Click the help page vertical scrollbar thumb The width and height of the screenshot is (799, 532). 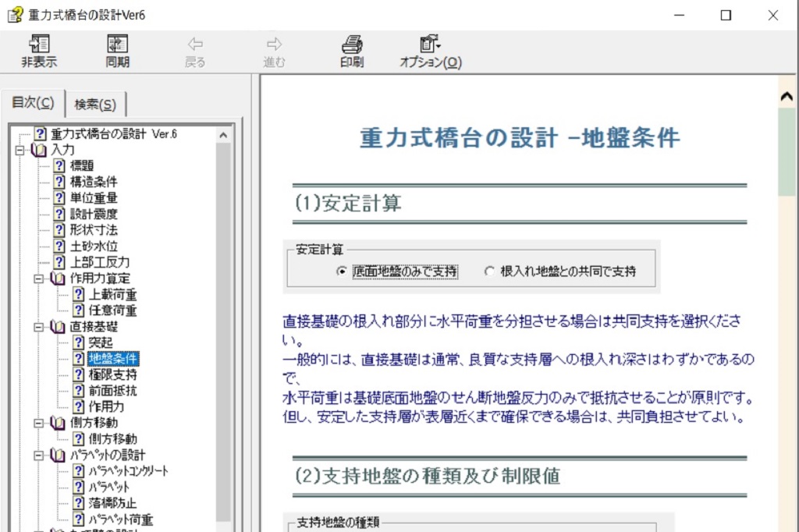[787, 151]
